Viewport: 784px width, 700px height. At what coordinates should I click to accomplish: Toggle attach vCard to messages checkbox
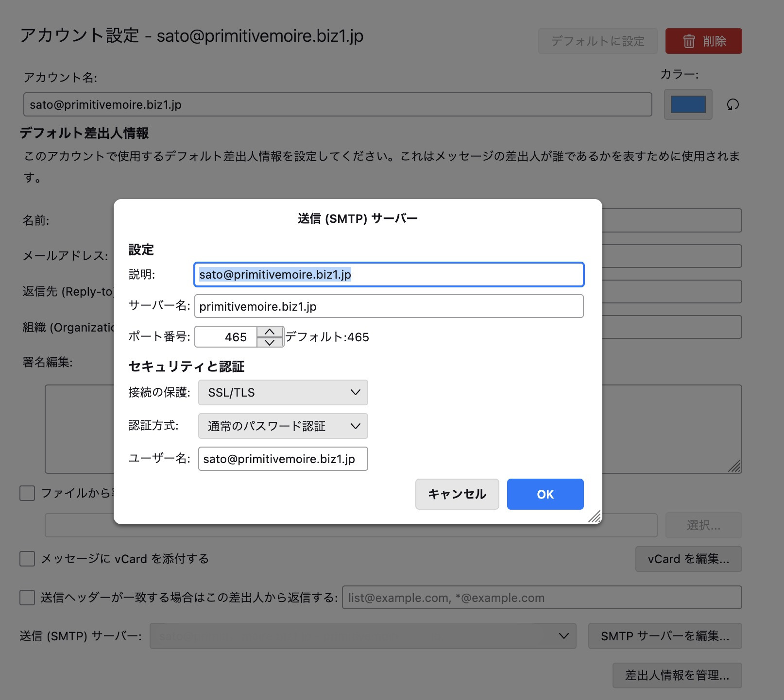[x=27, y=559]
